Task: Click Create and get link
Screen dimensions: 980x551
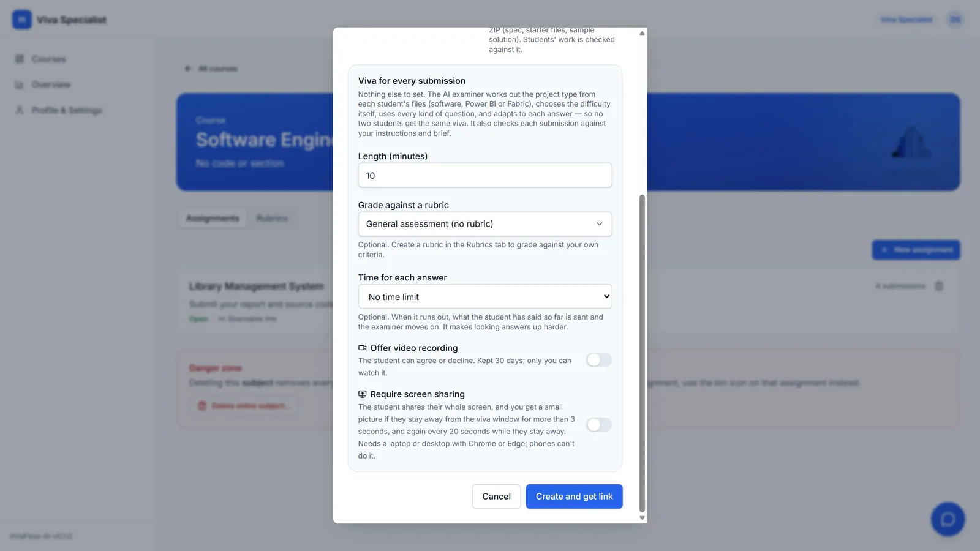Action: tap(574, 497)
